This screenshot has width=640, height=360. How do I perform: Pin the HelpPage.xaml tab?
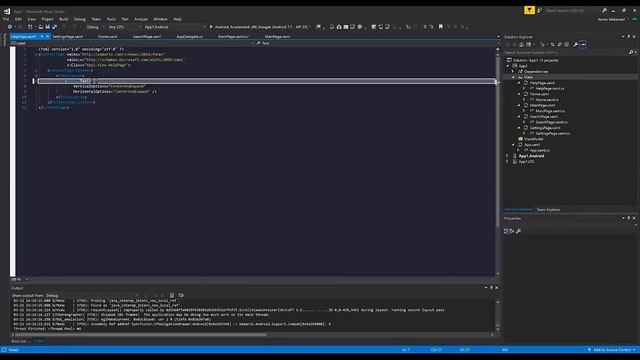tap(42, 37)
